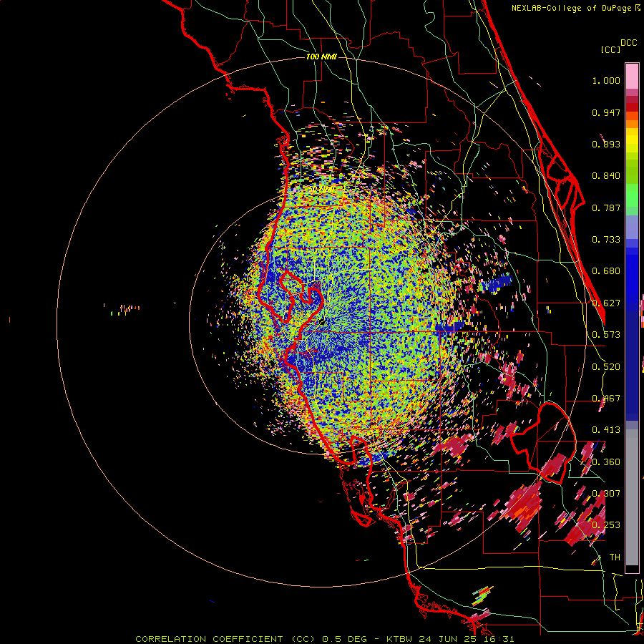Select the 0.840 scale value
Image resolution: width=644 pixels, height=644 pixels.
606,176
